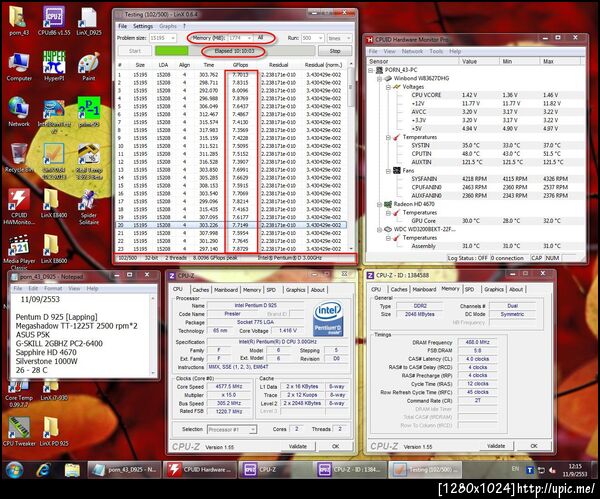
Task: Launch the CPU Tweaker desktop shortcut
Action: [19, 432]
